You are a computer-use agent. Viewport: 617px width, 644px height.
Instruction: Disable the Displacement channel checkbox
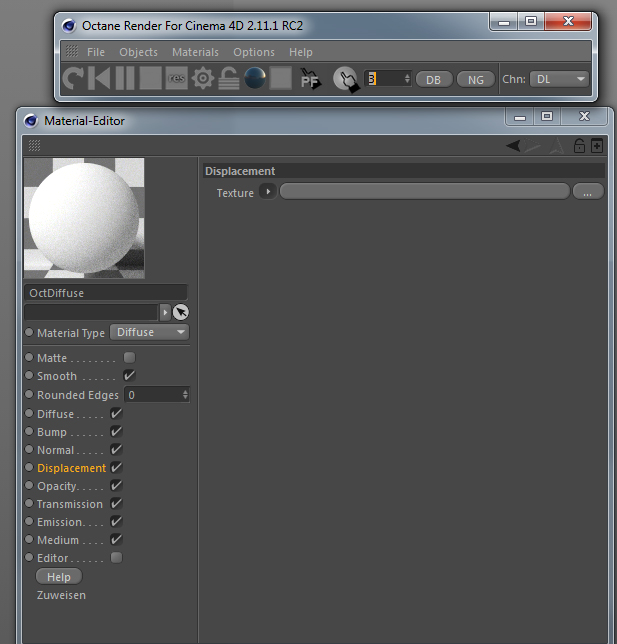click(116, 467)
